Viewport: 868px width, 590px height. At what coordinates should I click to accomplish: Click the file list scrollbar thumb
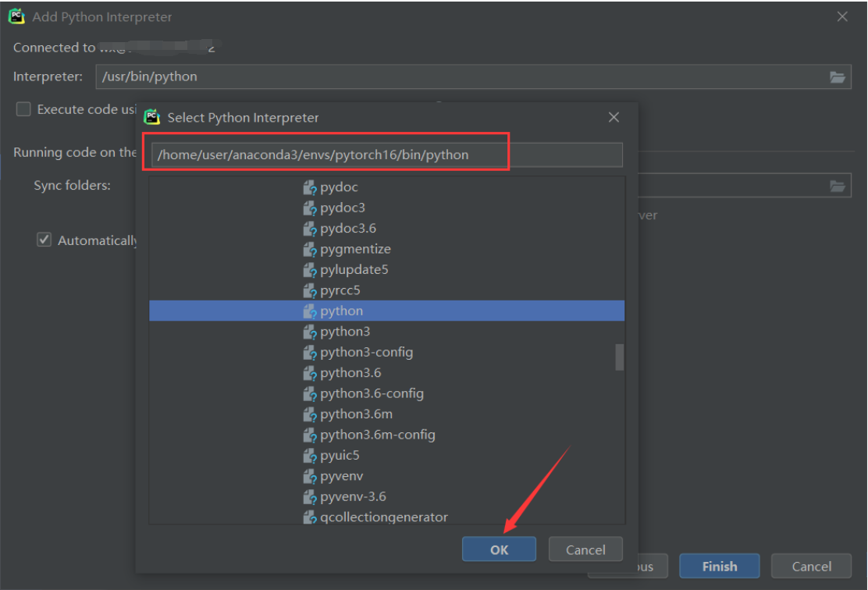pyautogui.click(x=620, y=357)
